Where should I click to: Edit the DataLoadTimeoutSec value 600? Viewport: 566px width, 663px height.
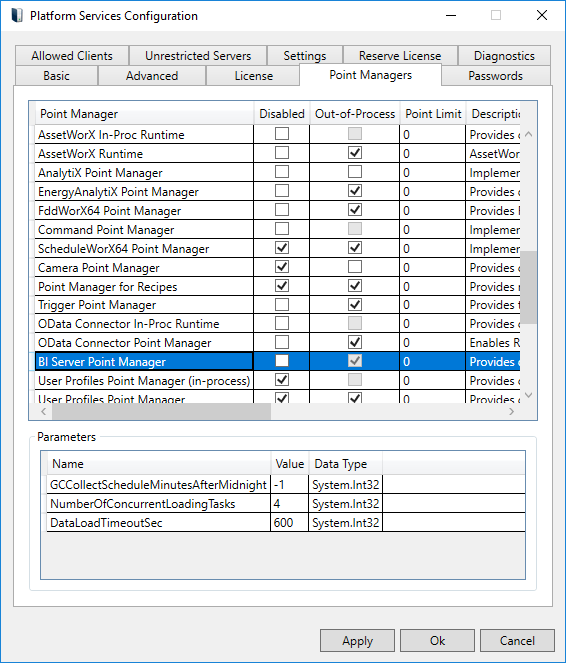pos(290,523)
